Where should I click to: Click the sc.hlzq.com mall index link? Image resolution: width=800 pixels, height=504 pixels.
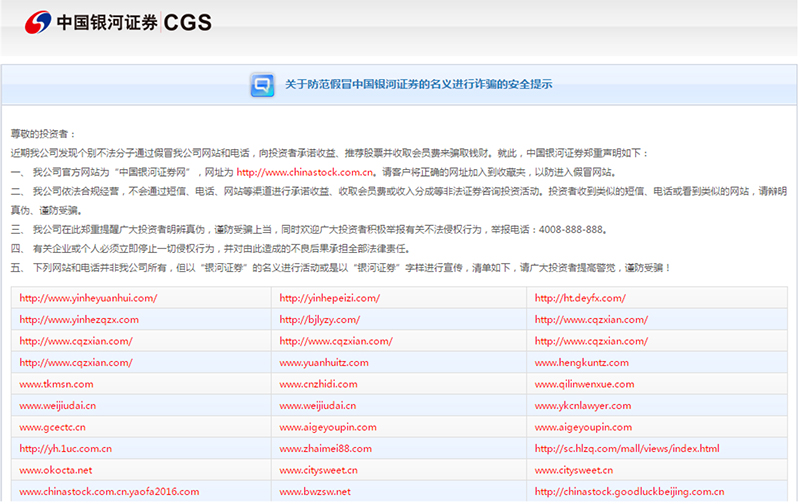[627, 449]
